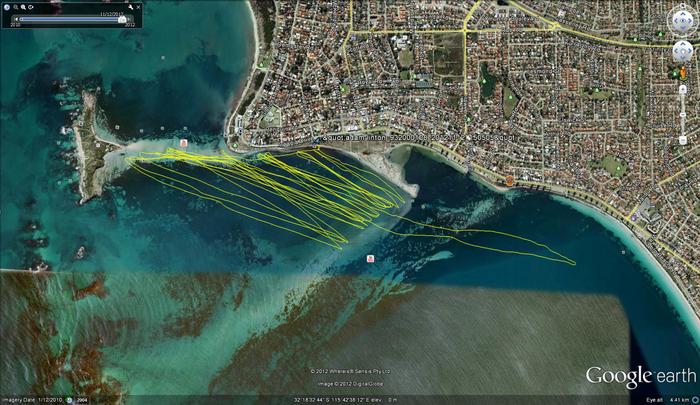Screen dimensions: 700x405
Task: Click the historical imagery clock icon
Action: 6,6
